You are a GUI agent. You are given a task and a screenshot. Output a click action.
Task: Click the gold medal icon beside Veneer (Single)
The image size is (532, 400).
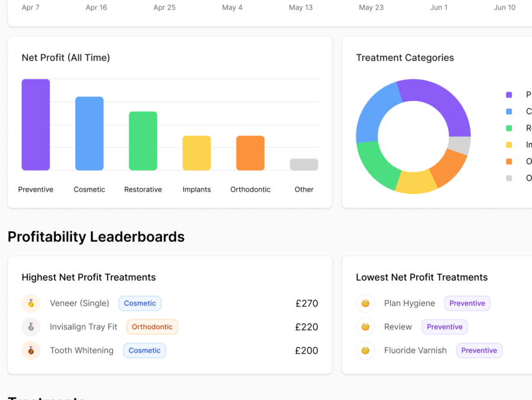[31, 303]
